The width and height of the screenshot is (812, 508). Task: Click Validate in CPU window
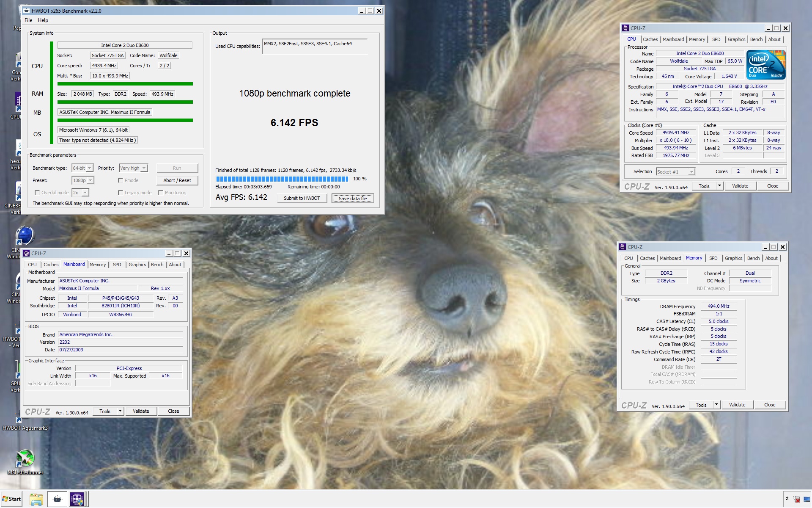point(740,186)
